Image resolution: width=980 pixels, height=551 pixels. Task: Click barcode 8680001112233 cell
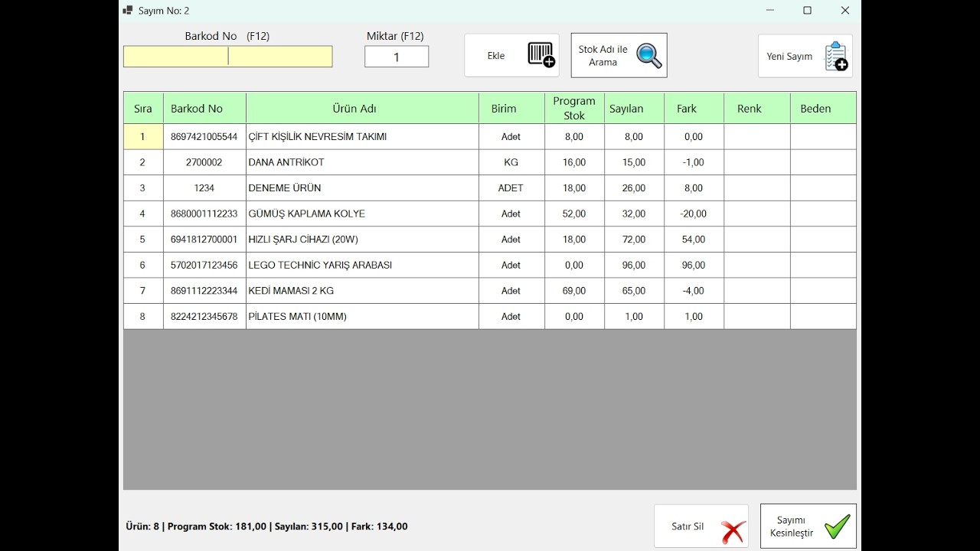point(204,214)
